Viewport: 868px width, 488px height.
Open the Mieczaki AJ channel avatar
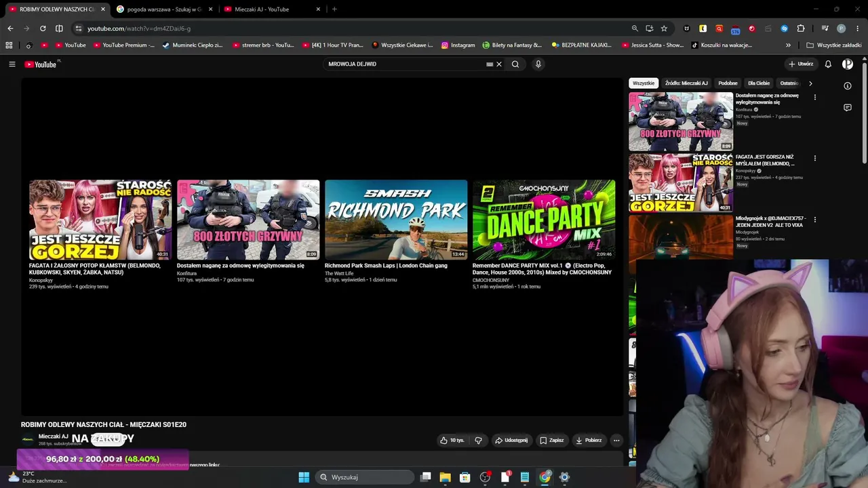click(x=28, y=440)
